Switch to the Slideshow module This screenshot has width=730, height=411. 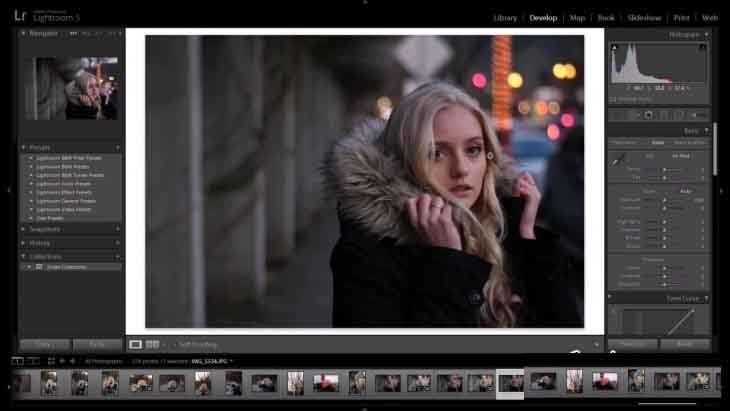point(643,17)
